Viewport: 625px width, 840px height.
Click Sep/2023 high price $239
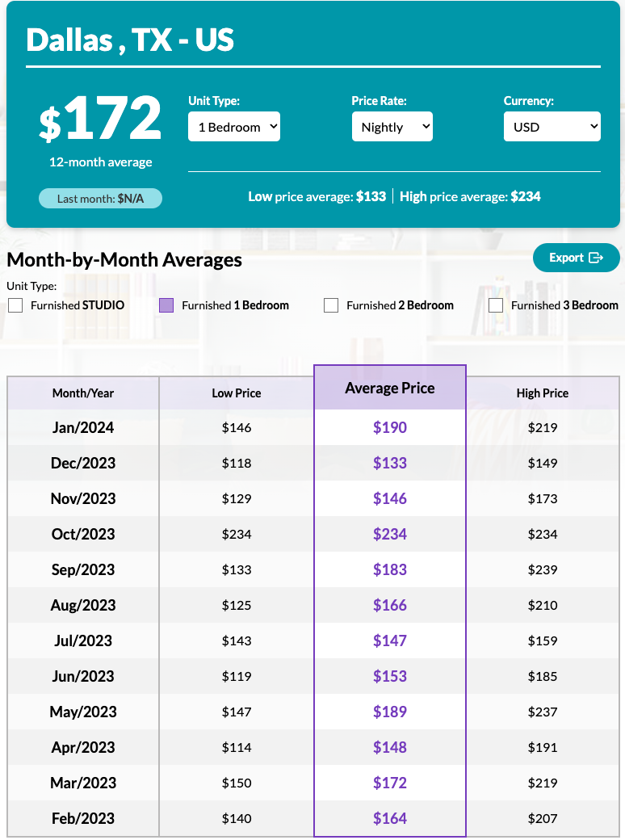(543, 569)
